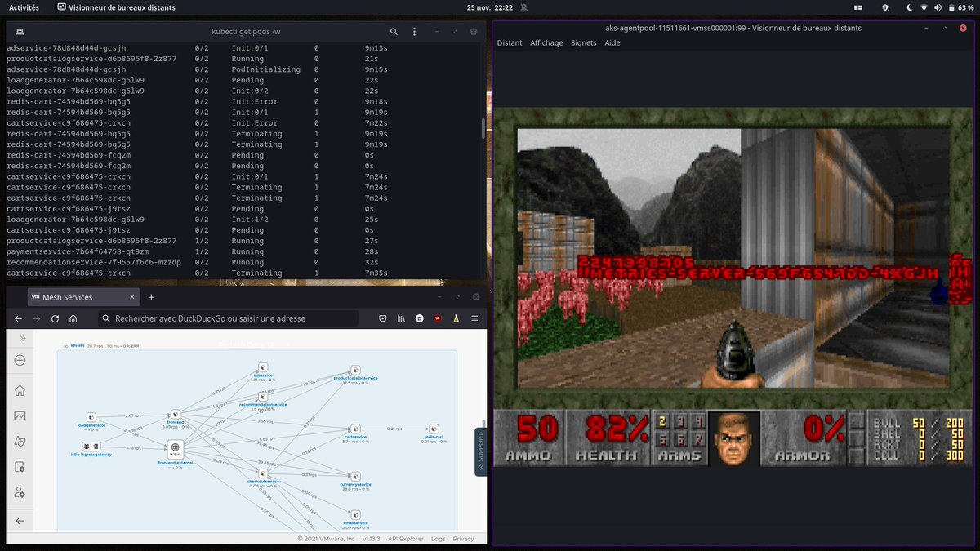
Task: Open the user settings icon in the sidebar
Action: [20, 493]
